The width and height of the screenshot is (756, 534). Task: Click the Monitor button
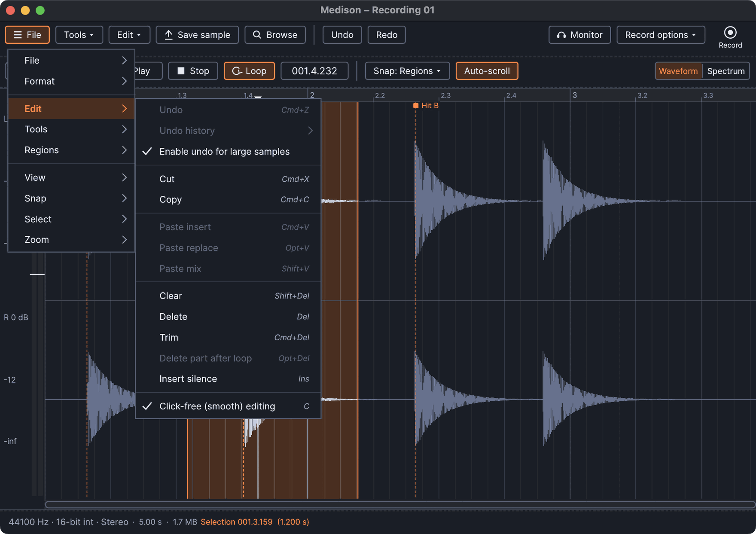579,35
